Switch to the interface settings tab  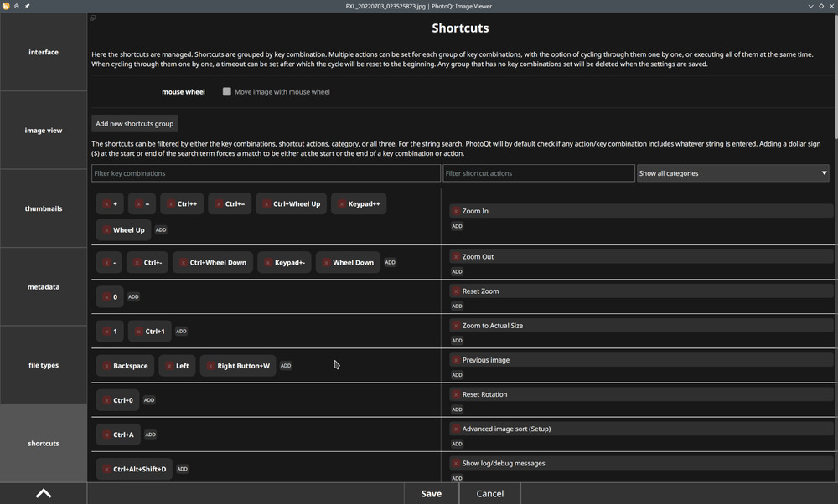point(44,52)
